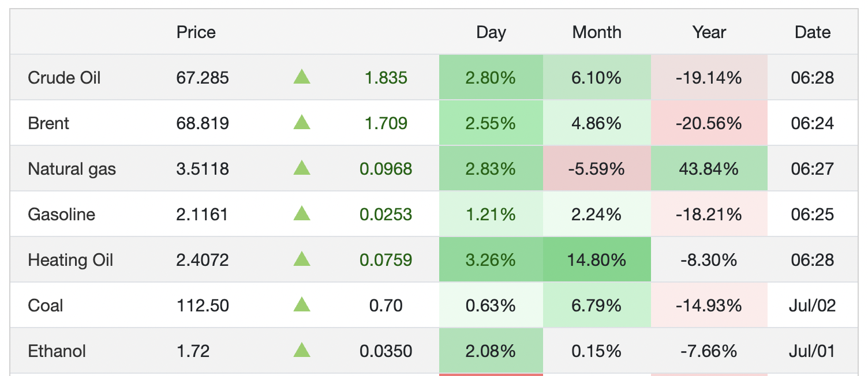
Task: Sort table by the Day column header
Action: tap(491, 32)
